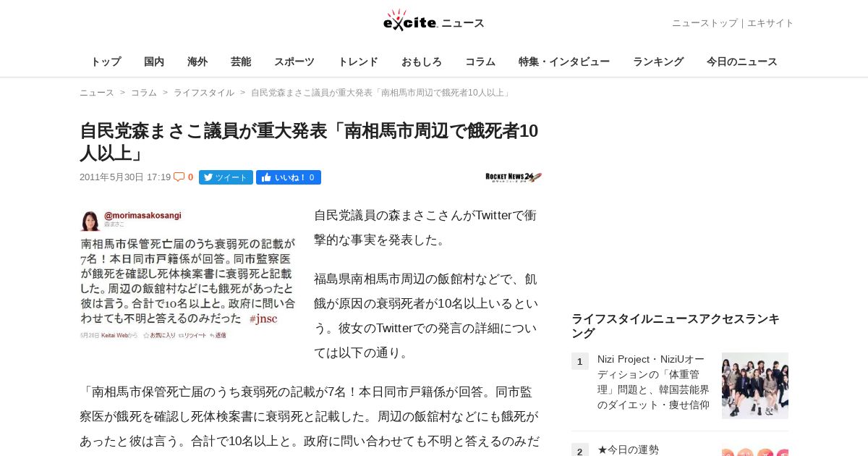Share article with the ツイート button
Image resolution: width=868 pixels, height=456 pixels.
(x=226, y=177)
